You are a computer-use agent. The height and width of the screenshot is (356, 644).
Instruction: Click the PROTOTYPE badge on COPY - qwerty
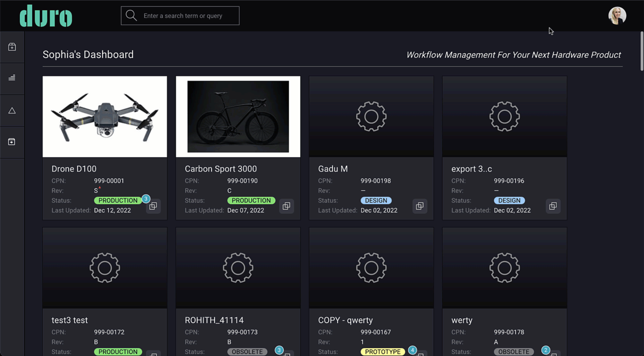[382, 351]
